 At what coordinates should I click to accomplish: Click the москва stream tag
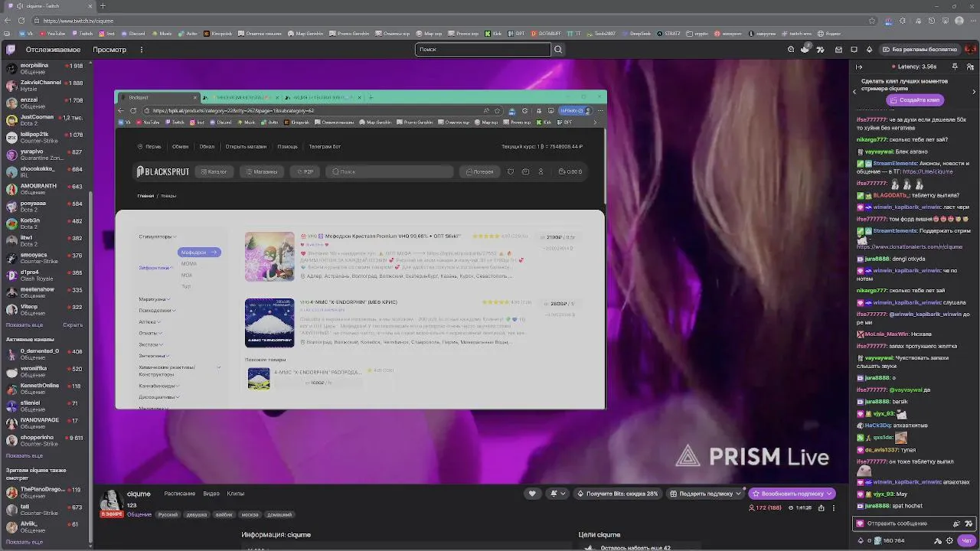pos(250,514)
